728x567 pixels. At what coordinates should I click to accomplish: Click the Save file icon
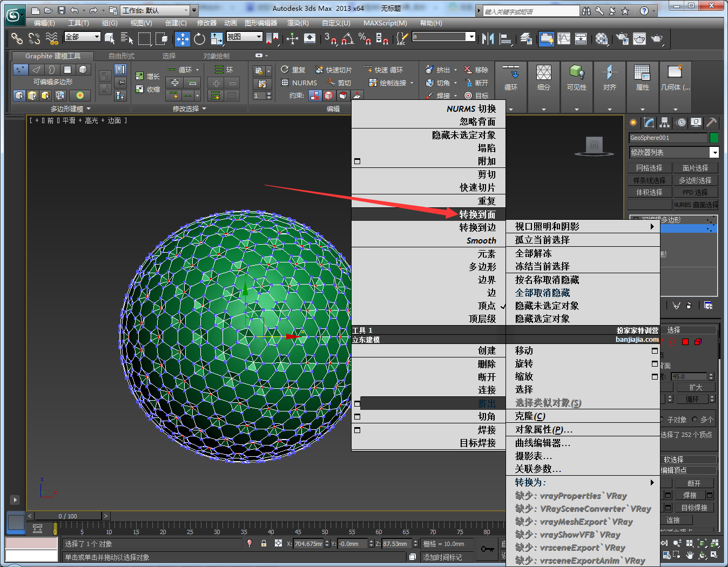[61, 10]
